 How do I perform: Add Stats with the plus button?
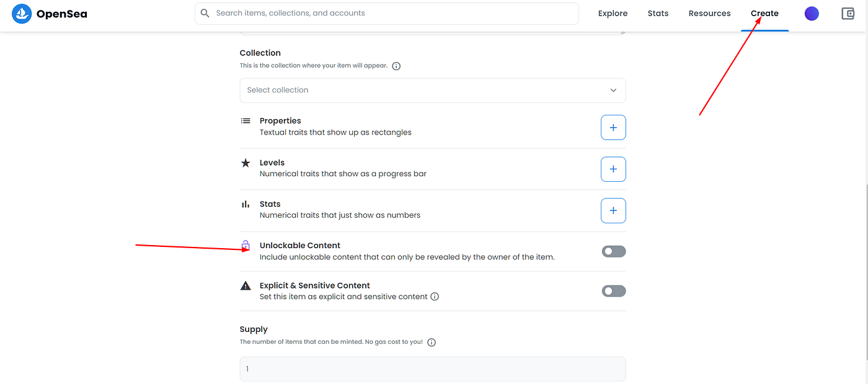pos(613,210)
